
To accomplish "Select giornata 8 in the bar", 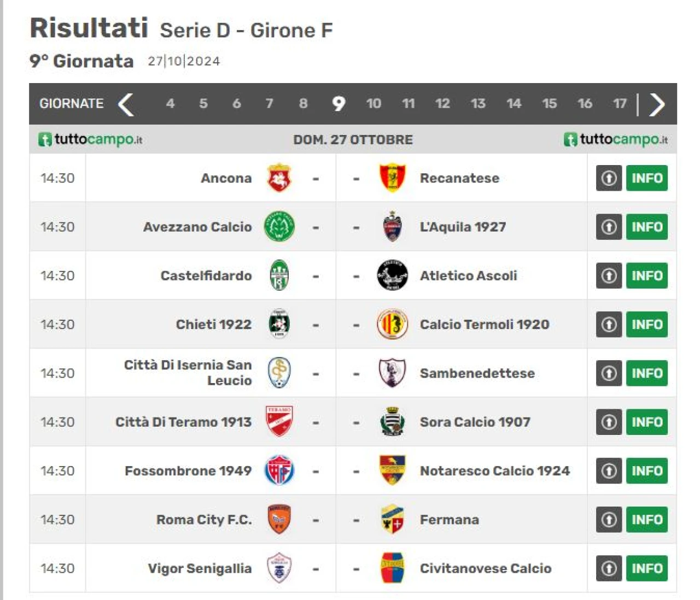I will point(303,103).
